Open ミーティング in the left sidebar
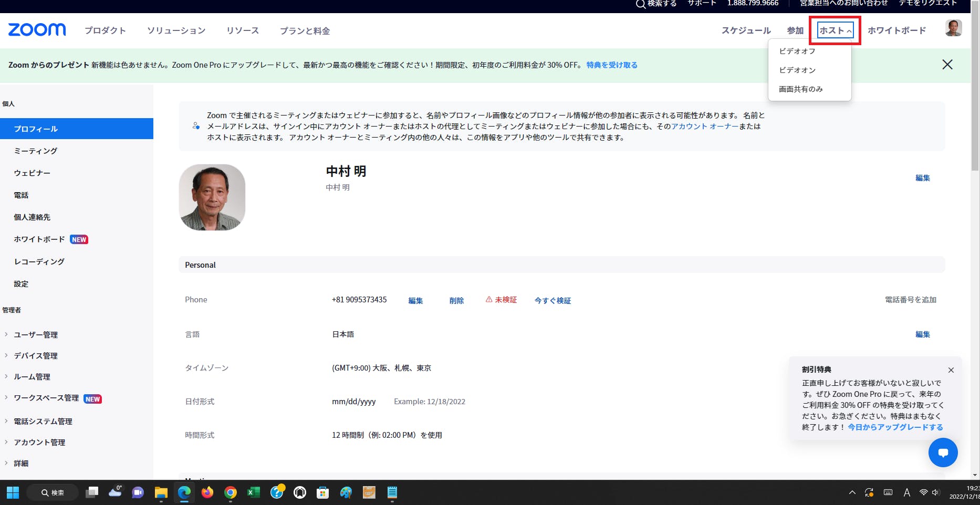The height and width of the screenshot is (505, 980). pos(35,151)
